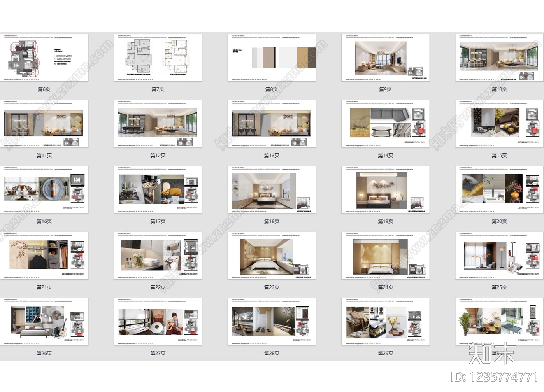This screenshot has height=392, width=544.
Task: Select the "第23页" caption text
Action: [272, 287]
